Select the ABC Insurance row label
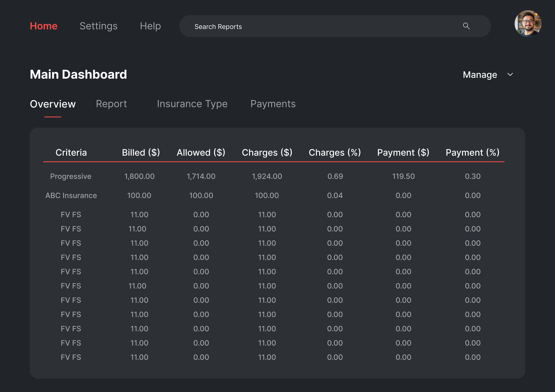Image resolution: width=555 pixels, height=392 pixels. pos(71,195)
